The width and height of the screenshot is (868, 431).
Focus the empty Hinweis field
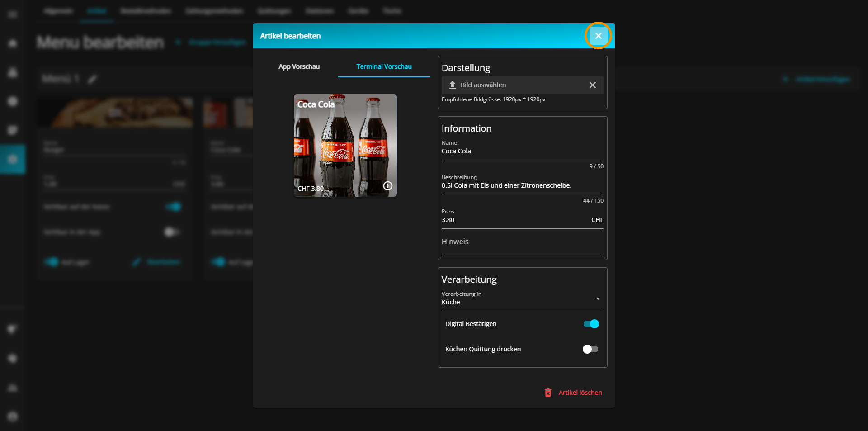(x=523, y=242)
